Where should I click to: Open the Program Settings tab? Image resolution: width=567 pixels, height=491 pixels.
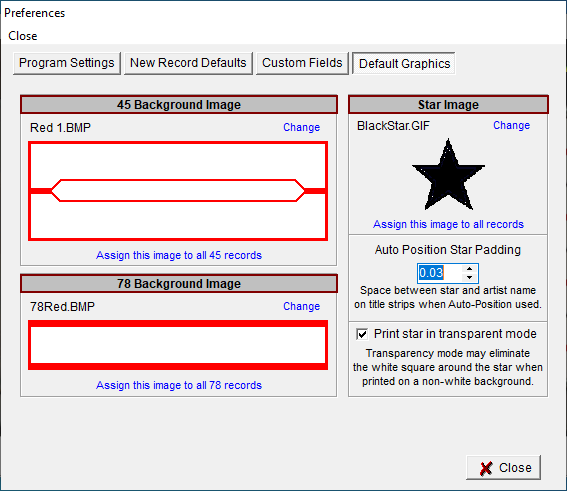pyautogui.click(x=67, y=63)
